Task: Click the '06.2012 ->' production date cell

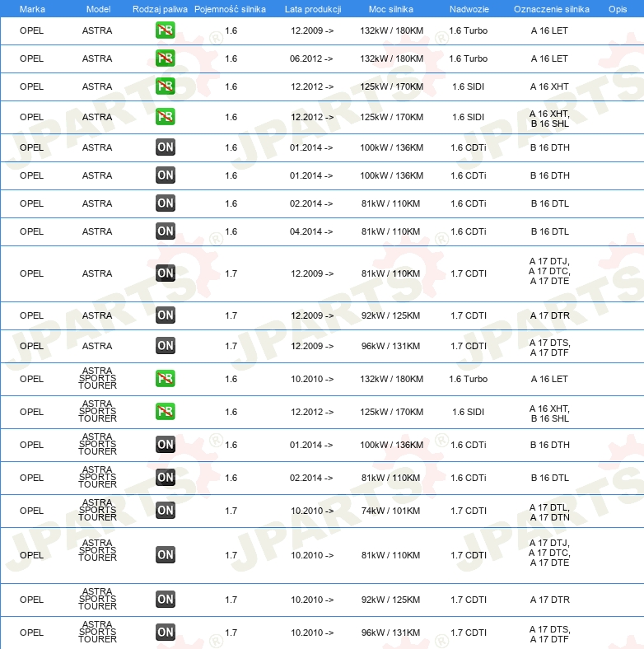Action: pos(311,58)
